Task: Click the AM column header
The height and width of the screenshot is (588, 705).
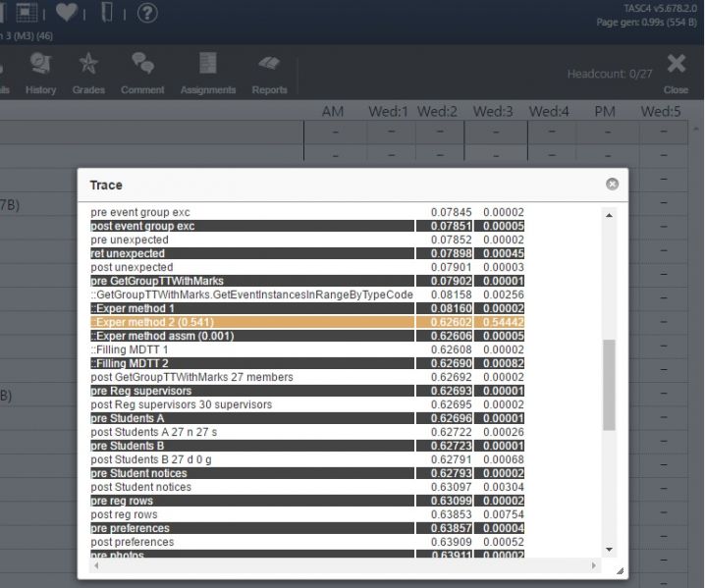Action: (x=333, y=112)
